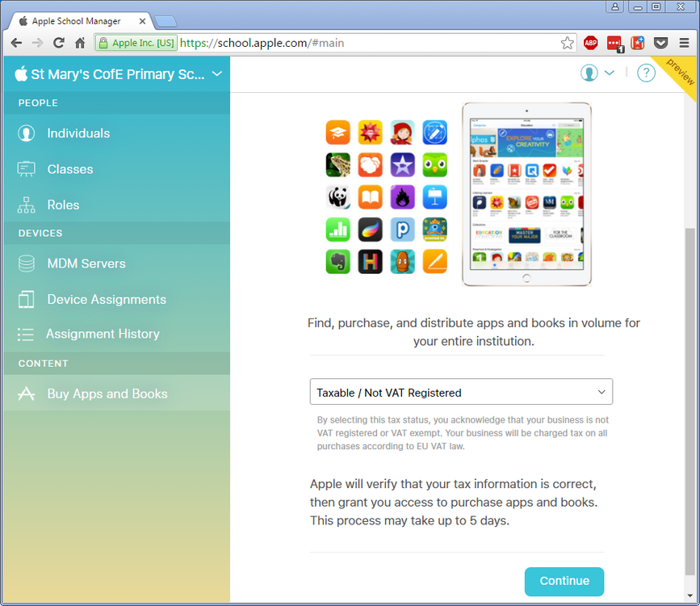Open MDM Servers
The width and height of the screenshot is (700, 606).
117,263
